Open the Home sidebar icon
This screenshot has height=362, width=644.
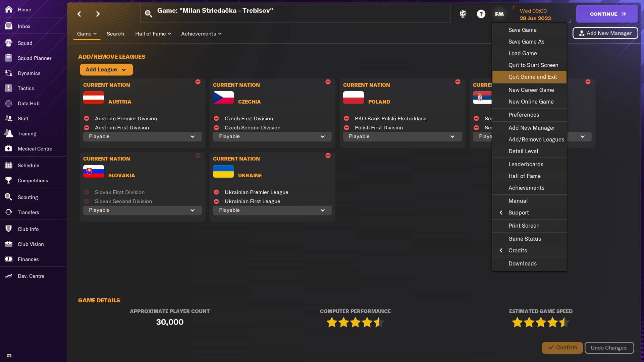(9, 9)
